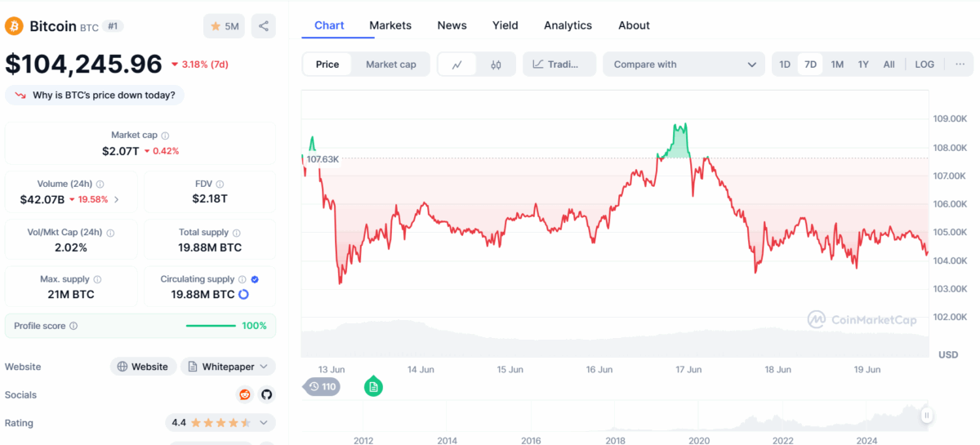Click the timeline range slider handle
The height and width of the screenshot is (445, 980).
pos(927,416)
